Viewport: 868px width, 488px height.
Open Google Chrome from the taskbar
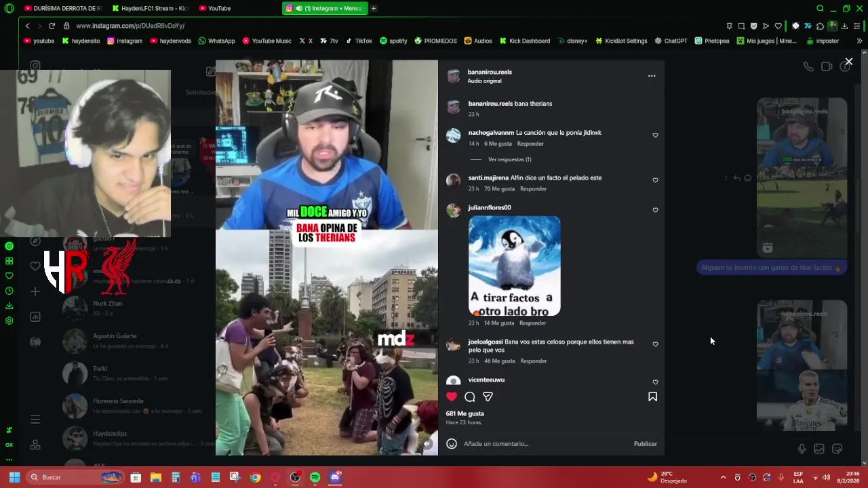[255, 477]
